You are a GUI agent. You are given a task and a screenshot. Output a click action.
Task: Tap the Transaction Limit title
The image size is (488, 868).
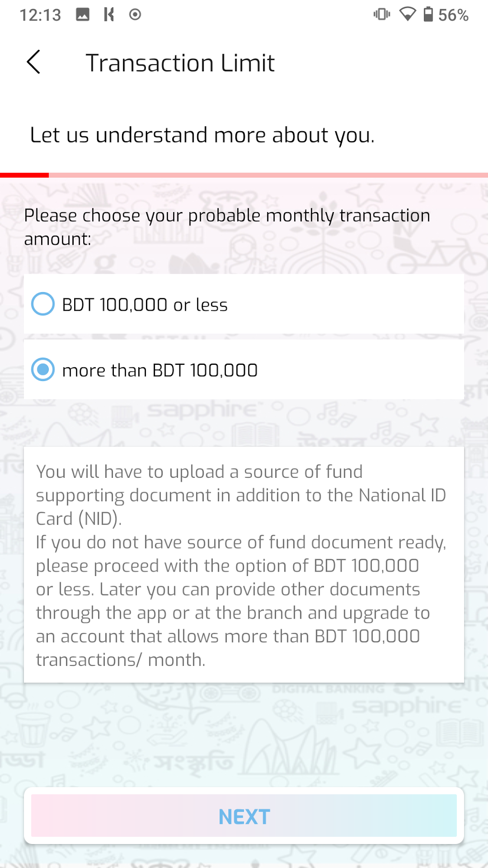(180, 62)
